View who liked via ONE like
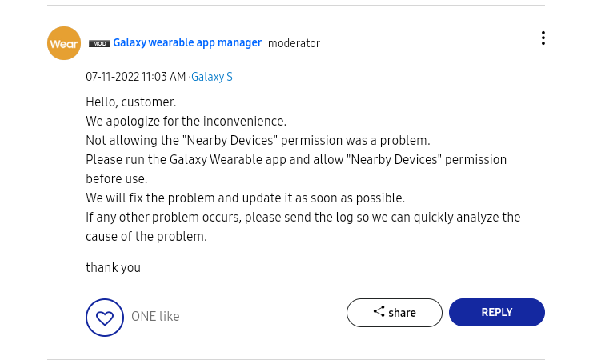 click(155, 317)
